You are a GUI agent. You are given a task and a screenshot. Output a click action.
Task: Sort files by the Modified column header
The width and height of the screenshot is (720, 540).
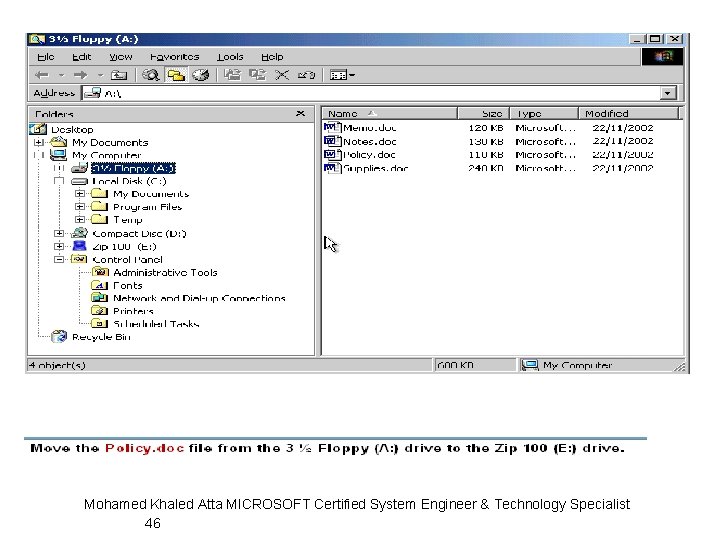pyautogui.click(x=628, y=113)
